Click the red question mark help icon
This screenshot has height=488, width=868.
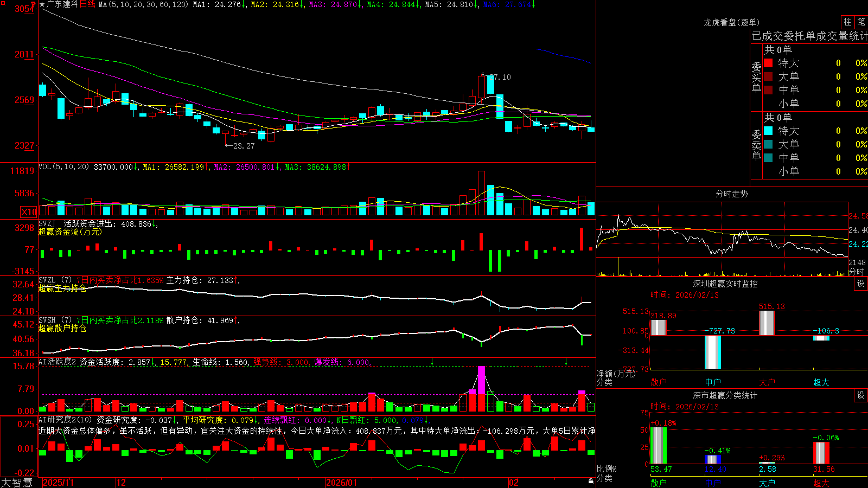tap(33, 5)
